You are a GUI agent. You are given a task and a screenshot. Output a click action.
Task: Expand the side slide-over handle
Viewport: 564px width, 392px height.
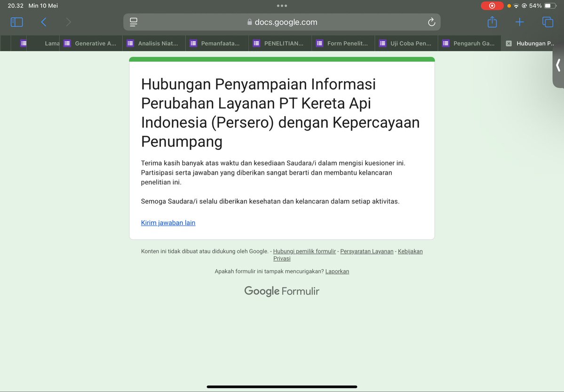pyautogui.click(x=558, y=65)
